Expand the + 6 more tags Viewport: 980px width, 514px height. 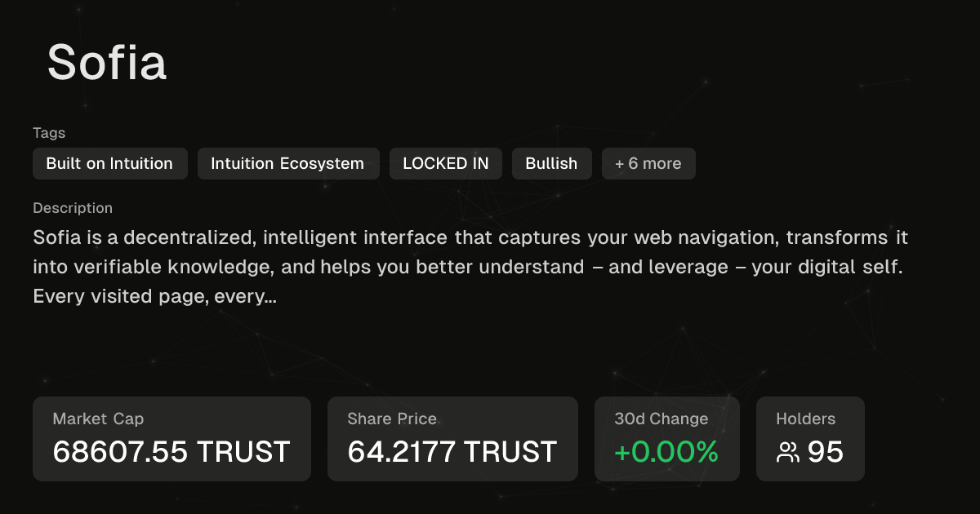pos(648,163)
